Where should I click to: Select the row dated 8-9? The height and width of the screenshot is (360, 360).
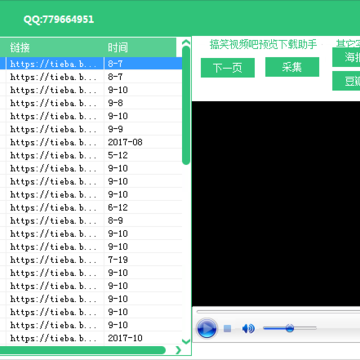[91, 221]
